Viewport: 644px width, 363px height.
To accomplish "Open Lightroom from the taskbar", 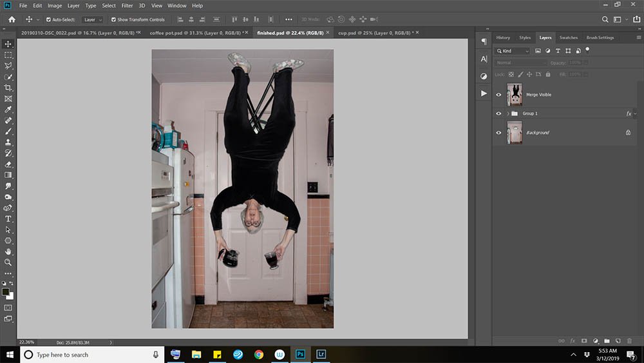I will point(321,355).
